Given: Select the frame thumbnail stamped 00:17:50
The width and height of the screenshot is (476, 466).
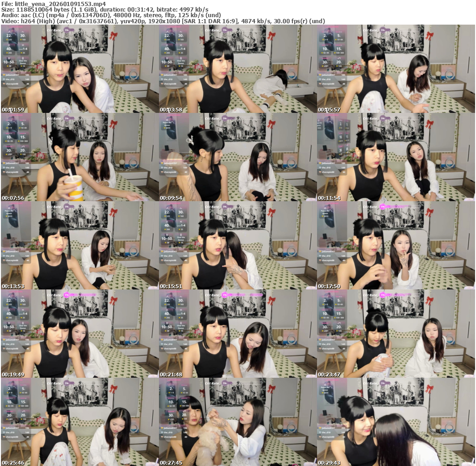Looking at the screenshot, I should pyautogui.click(x=396, y=245).
